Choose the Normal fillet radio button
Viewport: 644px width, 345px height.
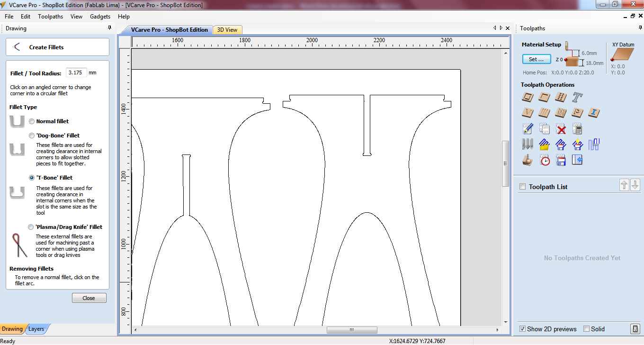[x=32, y=121]
